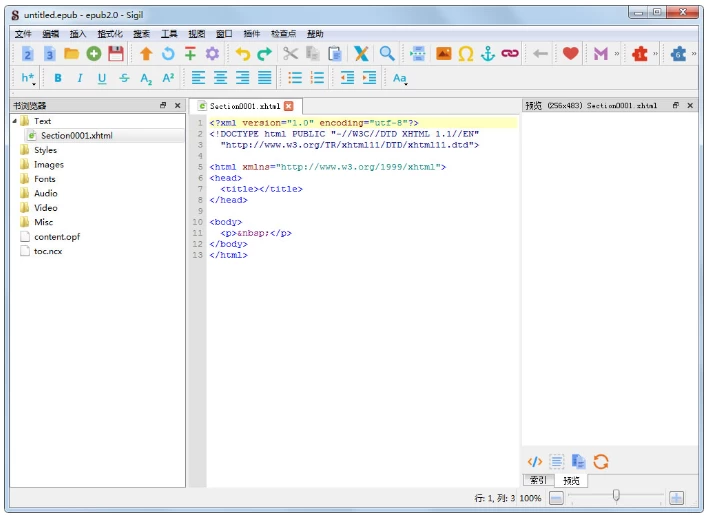Screen dimensions: 708x515
Task: Toggle italic formatting
Action: tap(80, 78)
